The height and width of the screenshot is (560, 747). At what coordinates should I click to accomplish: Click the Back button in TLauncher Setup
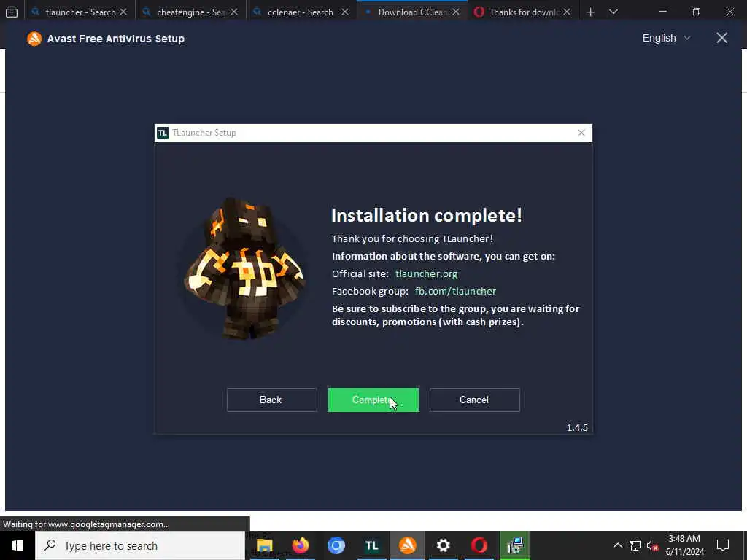(x=271, y=400)
